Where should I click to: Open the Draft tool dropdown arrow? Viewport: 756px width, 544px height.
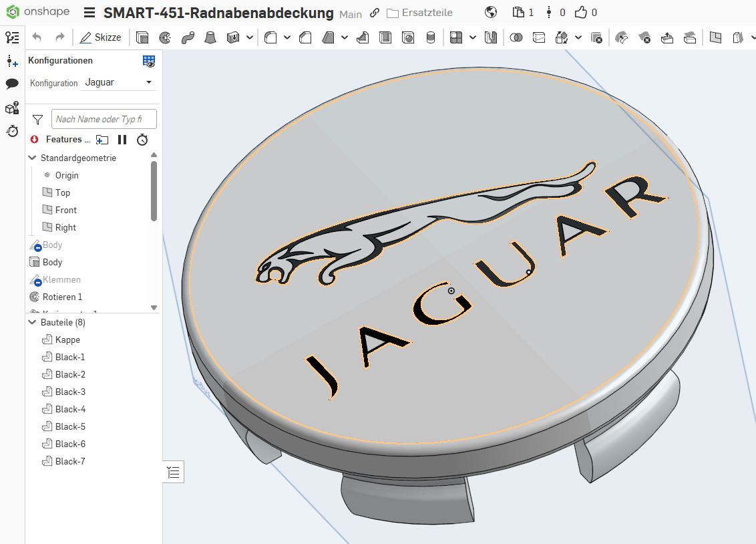pos(345,37)
